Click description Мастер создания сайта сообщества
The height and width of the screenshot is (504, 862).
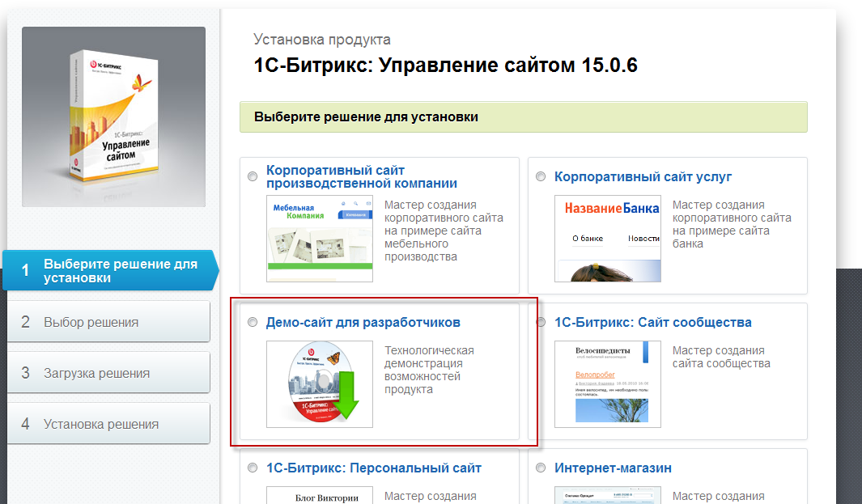tap(721, 357)
